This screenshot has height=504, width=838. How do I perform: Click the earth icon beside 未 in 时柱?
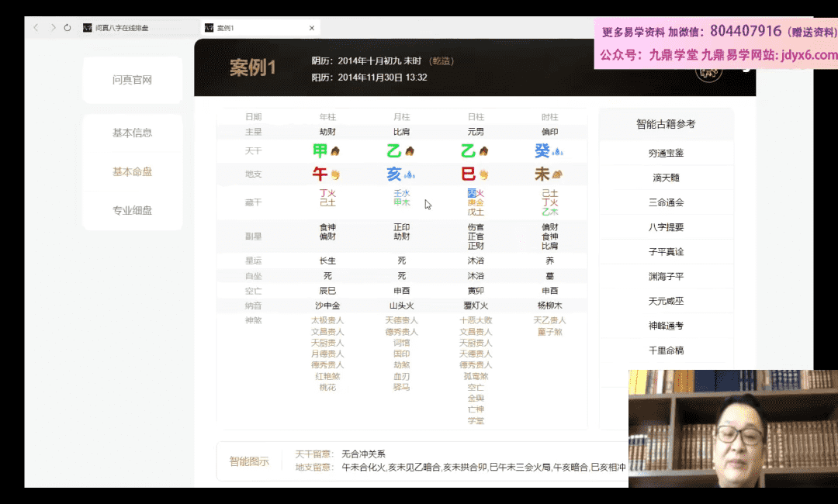557,174
